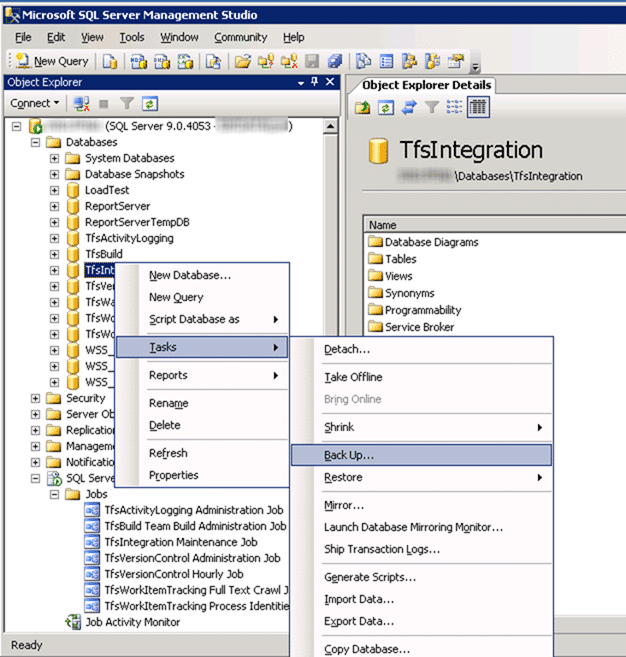
Task: Choose Delete in the context menu
Action: [202, 425]
